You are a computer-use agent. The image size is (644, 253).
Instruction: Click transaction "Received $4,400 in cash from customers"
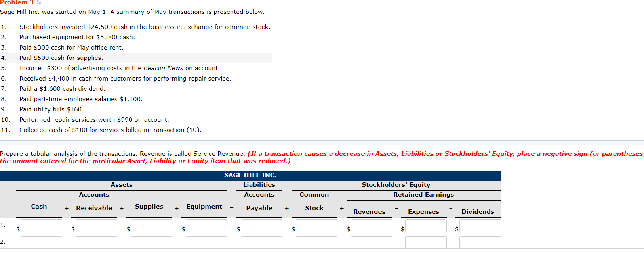(125, 79)
